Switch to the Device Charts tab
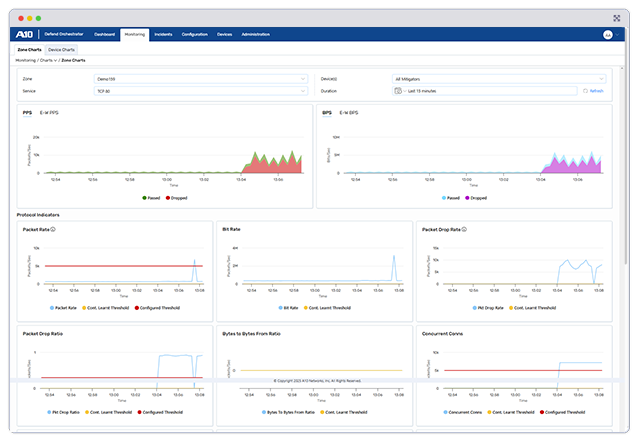 62,48
